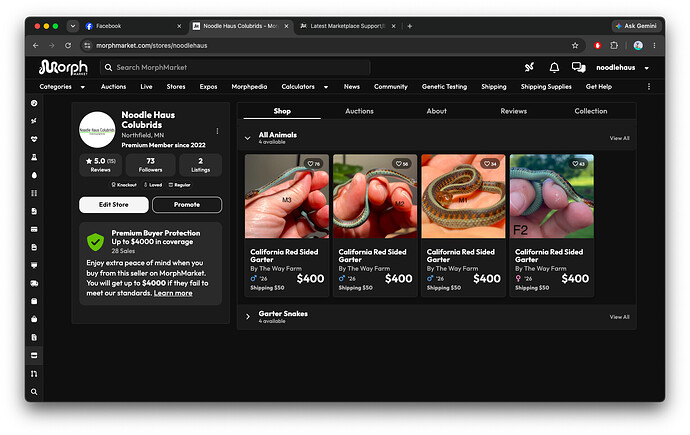Open the shopping bag icon in sidebar
This screenshot has width=690, height=435.
point(34,319)
